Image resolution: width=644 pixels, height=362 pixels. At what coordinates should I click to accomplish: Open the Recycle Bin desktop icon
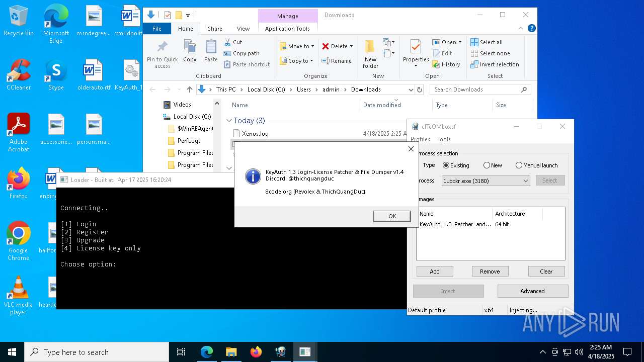pyautogui.click(x=19, y=21)
